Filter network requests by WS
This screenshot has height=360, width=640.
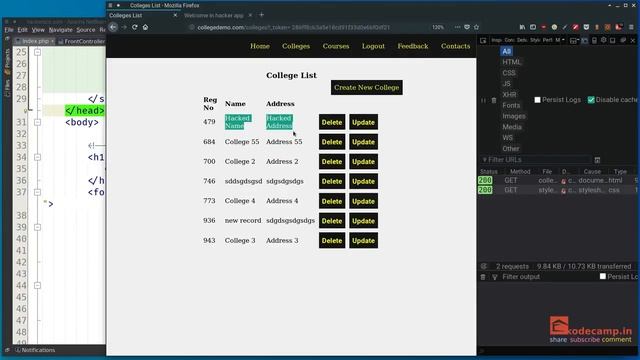coord(507,138)
